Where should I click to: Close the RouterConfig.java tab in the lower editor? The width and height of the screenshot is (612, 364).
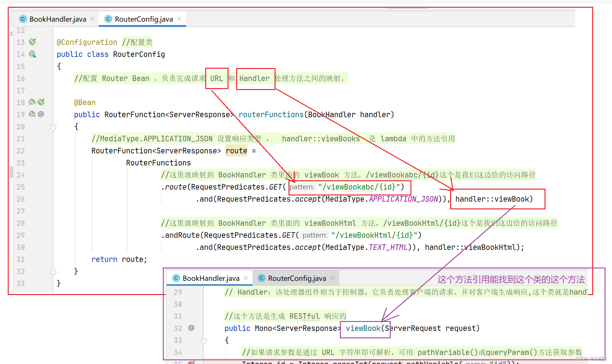tap(332, 278)
